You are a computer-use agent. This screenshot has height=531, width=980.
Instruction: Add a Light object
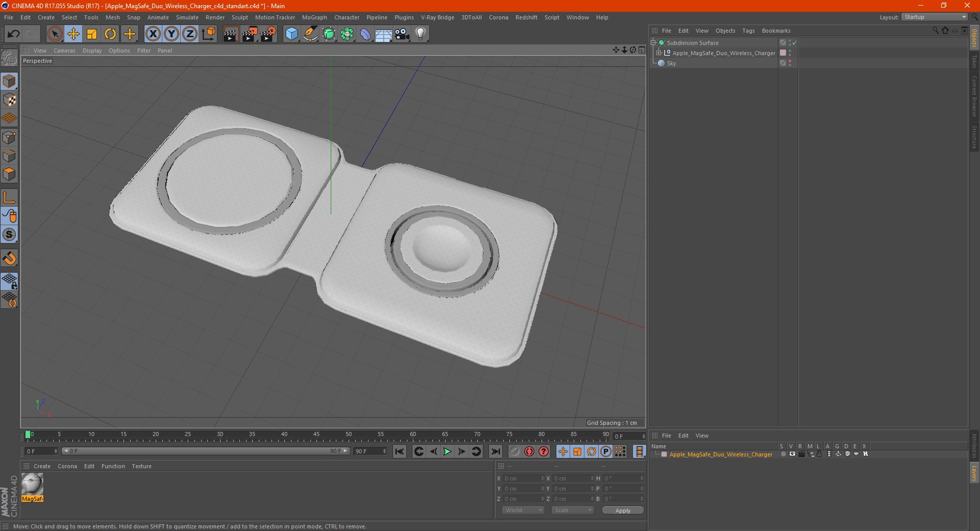tap(421, 34)
